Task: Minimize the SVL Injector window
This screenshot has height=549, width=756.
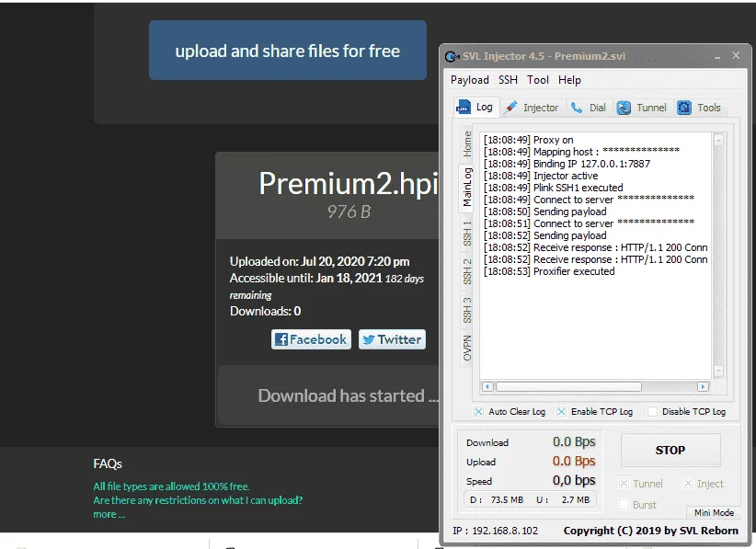Action: coord(717,57)
